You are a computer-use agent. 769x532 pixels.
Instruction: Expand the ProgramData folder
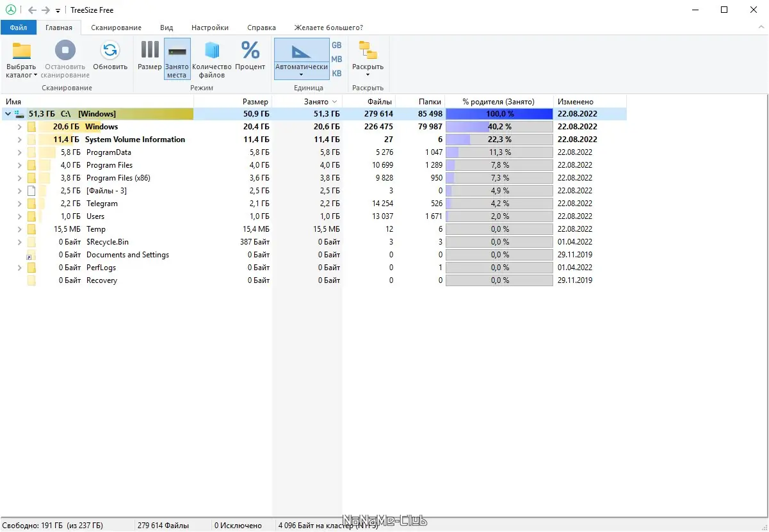coord(19,152)
